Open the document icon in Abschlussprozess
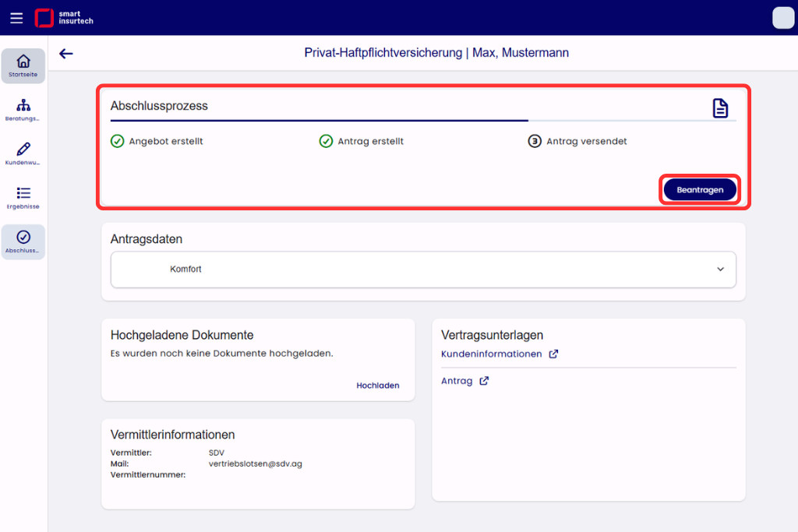 tap(720, 107)
